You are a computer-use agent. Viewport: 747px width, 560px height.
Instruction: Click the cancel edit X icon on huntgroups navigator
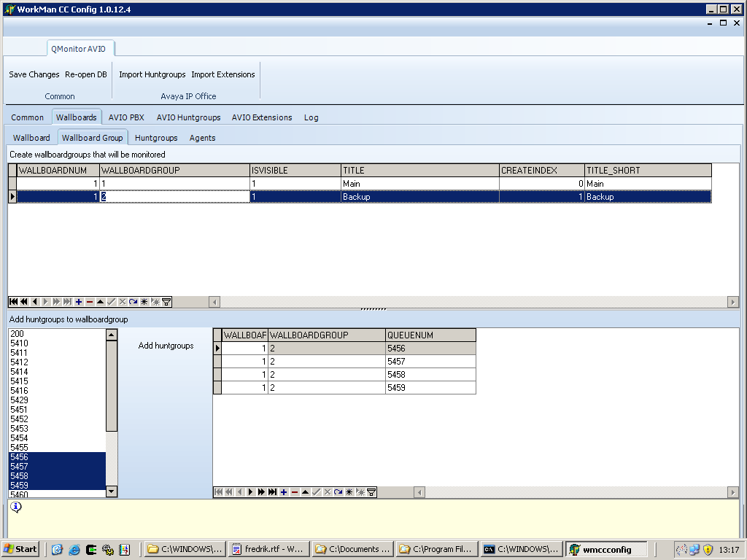click(328, 491)
